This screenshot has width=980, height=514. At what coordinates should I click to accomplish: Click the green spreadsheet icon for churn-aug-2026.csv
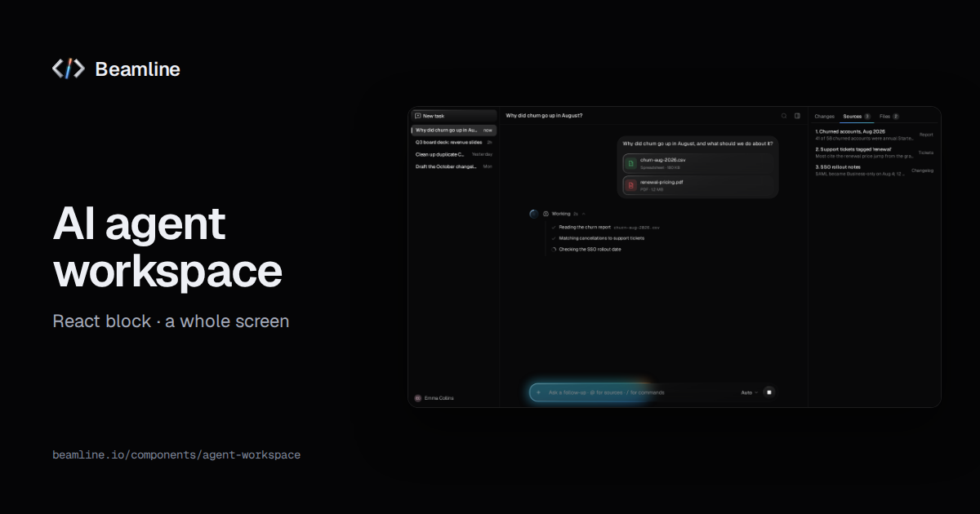[630, 162]
